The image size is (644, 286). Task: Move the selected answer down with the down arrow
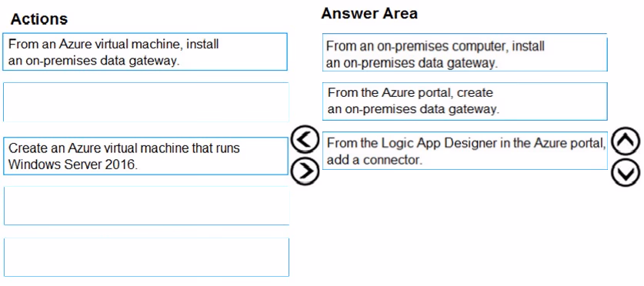626,173
